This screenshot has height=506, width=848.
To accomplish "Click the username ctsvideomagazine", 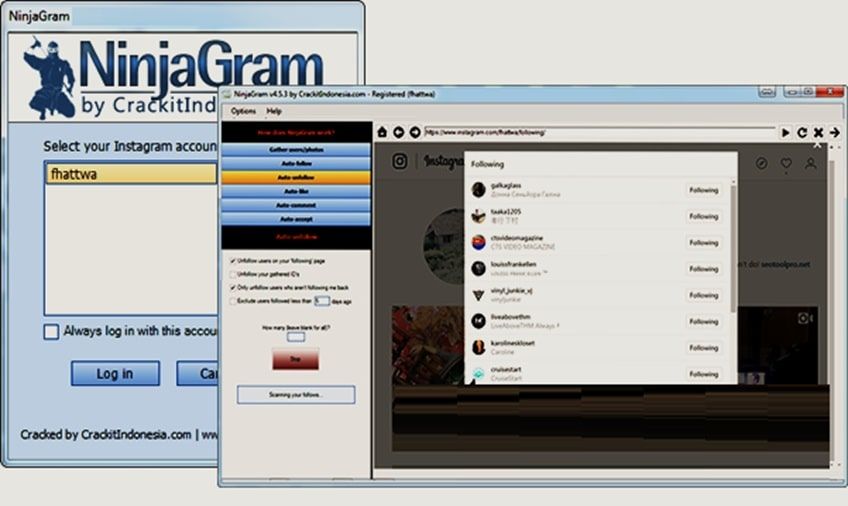I will (x=517, y=238).
